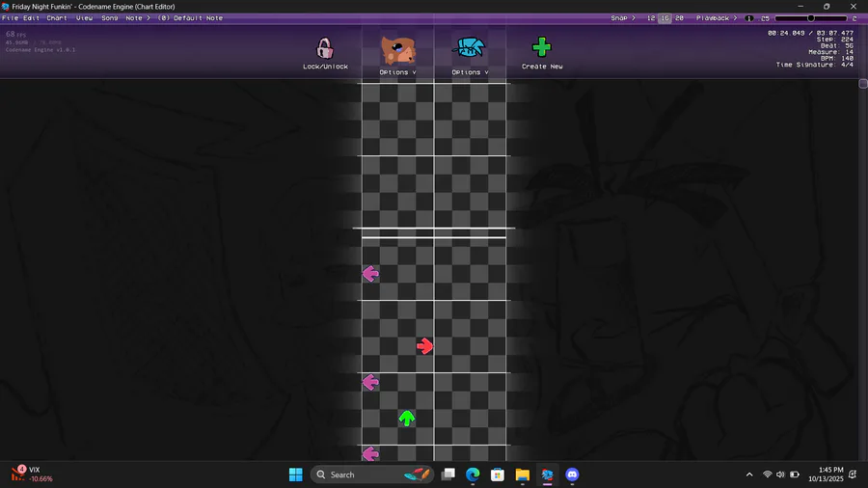Select the green up arrow note

point(406,419)
